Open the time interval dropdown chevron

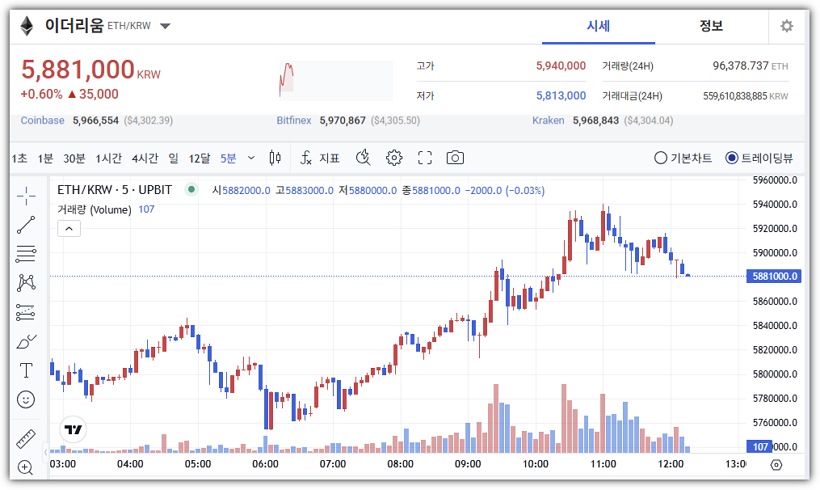[x=251, y=158]
